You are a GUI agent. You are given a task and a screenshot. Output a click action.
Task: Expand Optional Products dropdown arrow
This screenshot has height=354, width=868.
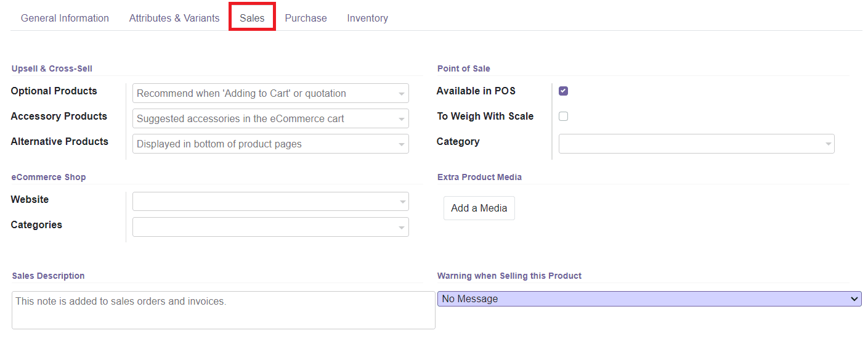click(x=401, y=94)
